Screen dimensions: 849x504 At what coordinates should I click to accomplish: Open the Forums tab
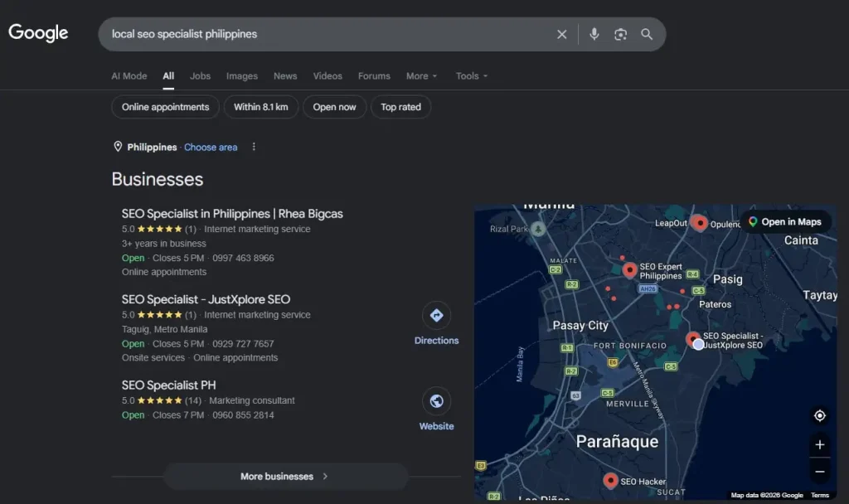[x=374, y=76]
